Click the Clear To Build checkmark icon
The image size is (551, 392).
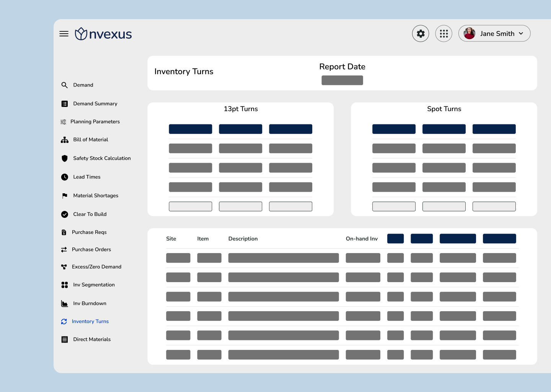(x=65, y=214)
